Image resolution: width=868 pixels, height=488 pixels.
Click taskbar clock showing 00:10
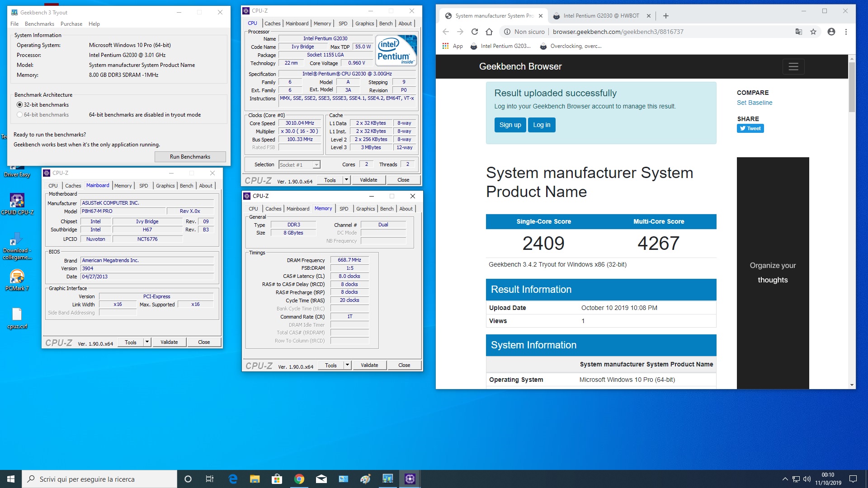coord(828,479)
